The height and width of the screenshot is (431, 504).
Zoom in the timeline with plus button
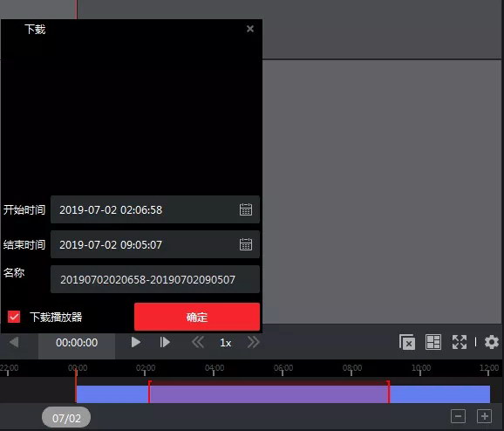point(484,416)
